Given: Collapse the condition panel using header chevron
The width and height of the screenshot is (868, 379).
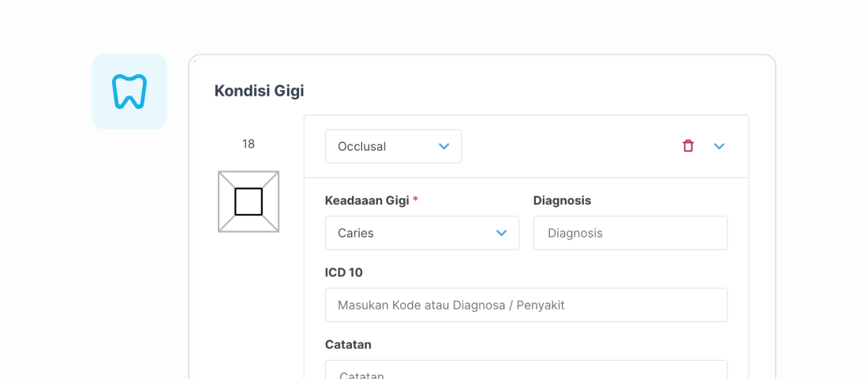Looking at the screenshot, I should (x=719, y=146).
